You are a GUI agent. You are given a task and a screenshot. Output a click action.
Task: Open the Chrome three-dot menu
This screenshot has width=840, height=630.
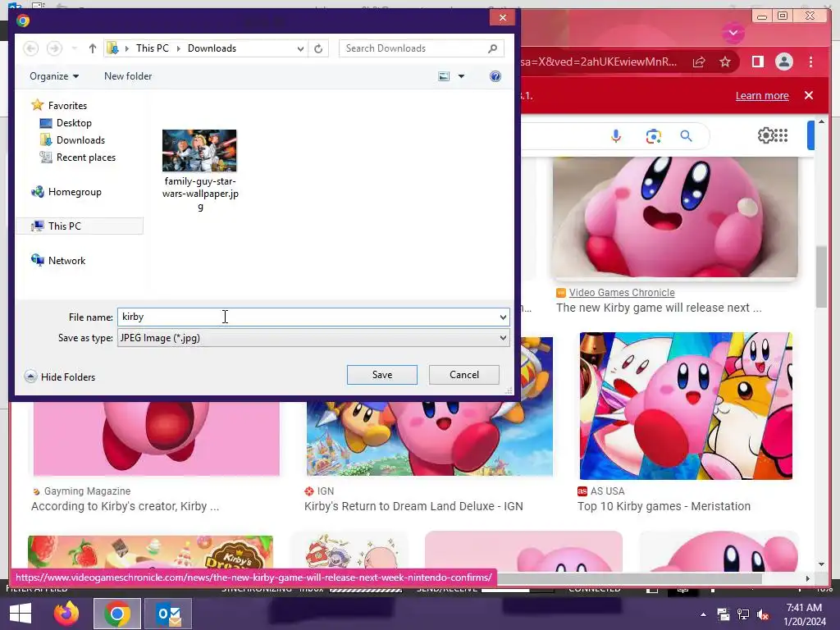click(x=810, y=62)
